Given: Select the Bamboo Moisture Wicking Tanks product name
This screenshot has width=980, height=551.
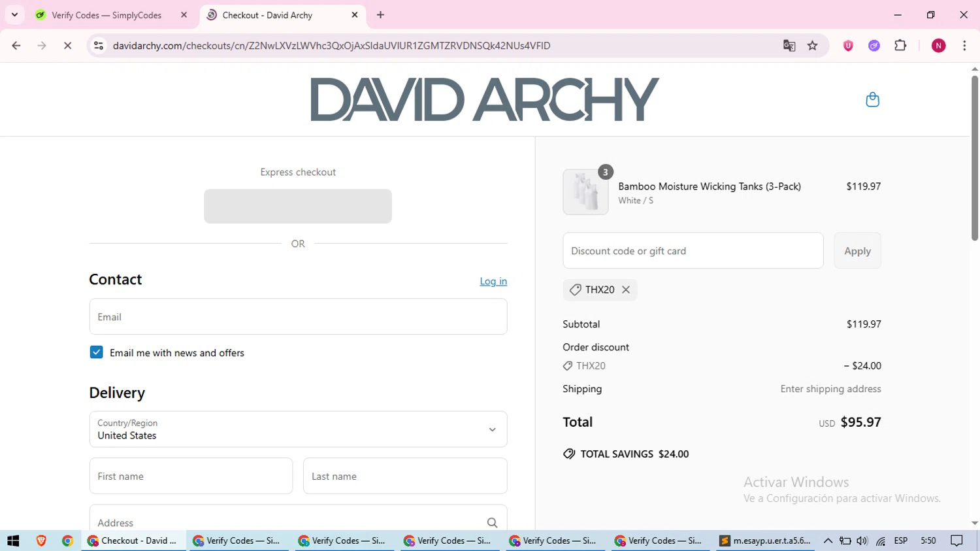Looking at the screenshot, I should click(x=710, y=186).
